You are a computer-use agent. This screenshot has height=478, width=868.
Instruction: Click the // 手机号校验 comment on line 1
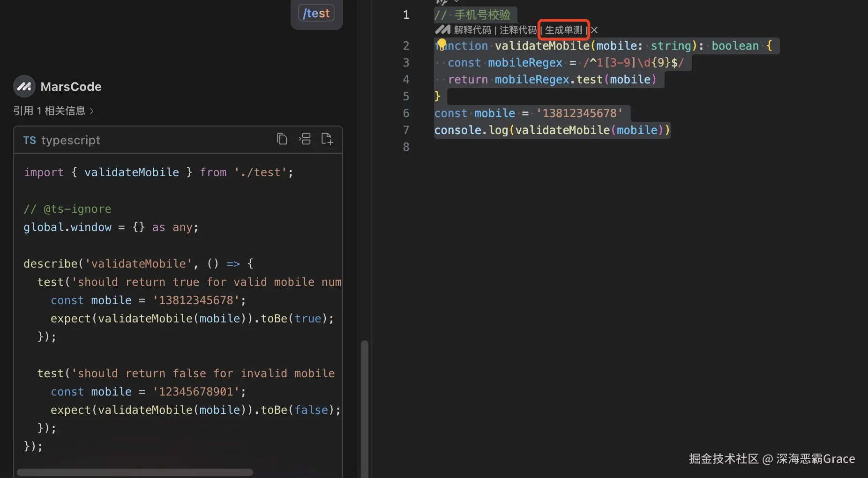coord(472,15)
